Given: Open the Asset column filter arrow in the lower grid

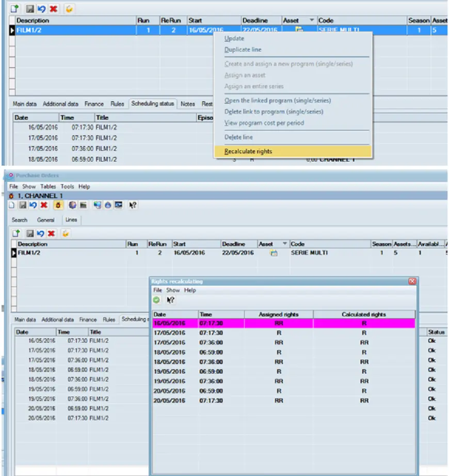Looking at the screenshot, I should pos(284,244).
